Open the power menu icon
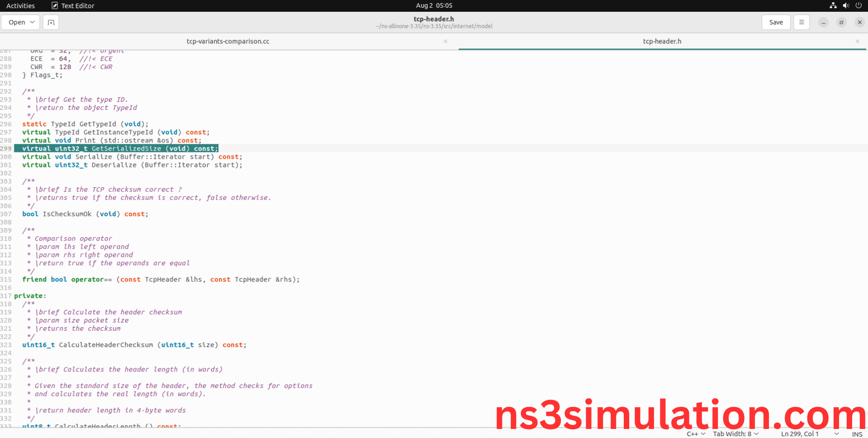 coord(859,5)
